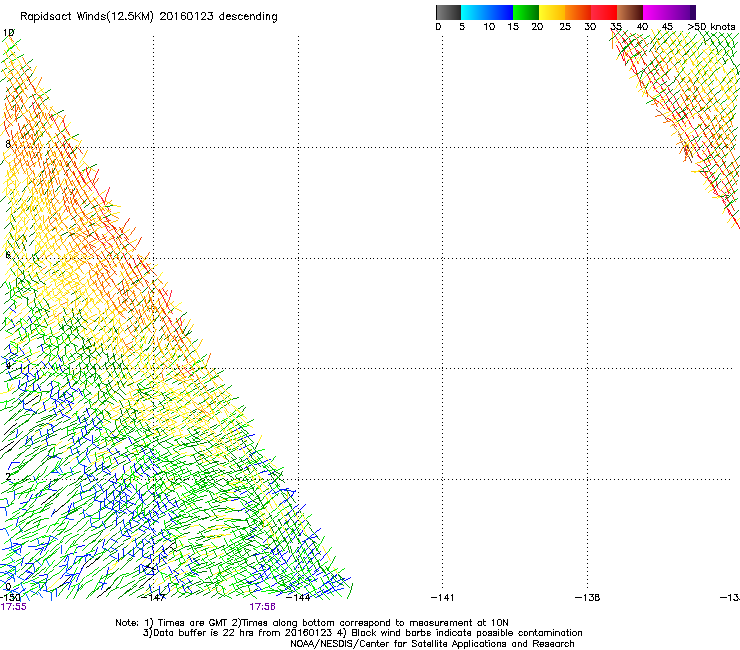This screenshot has width=740, height=650.
Task: Click the '-144' longitude axis label
Action: (298, 598)
